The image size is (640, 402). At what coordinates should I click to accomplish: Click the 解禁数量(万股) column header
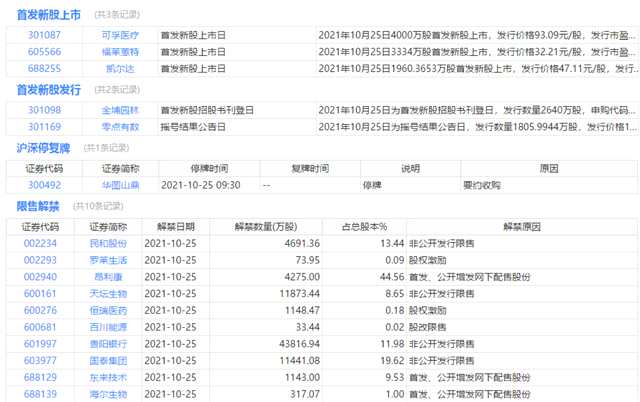tap(266, 227)
